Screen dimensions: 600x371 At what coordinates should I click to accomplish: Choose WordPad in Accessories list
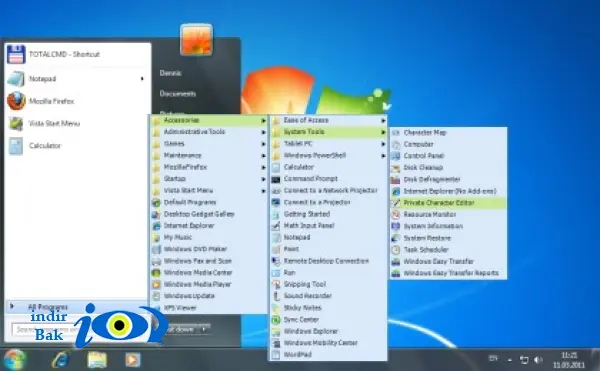coord(329,355)
